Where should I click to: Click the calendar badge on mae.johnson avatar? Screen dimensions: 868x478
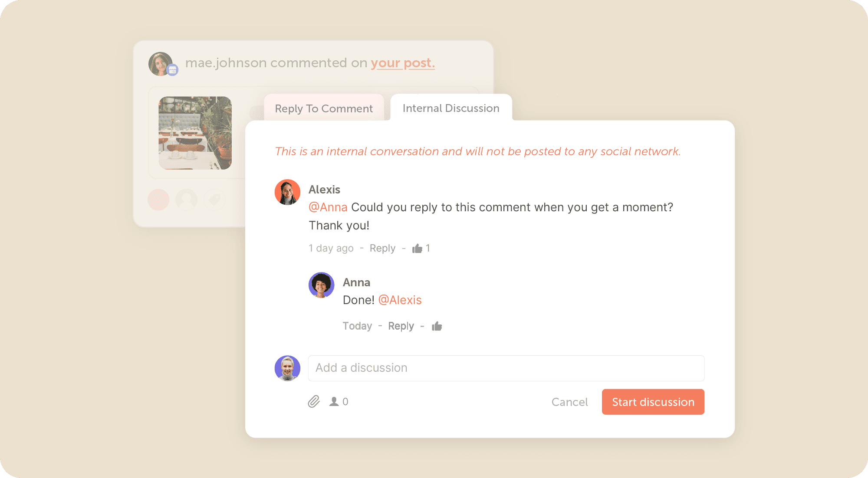173,70
